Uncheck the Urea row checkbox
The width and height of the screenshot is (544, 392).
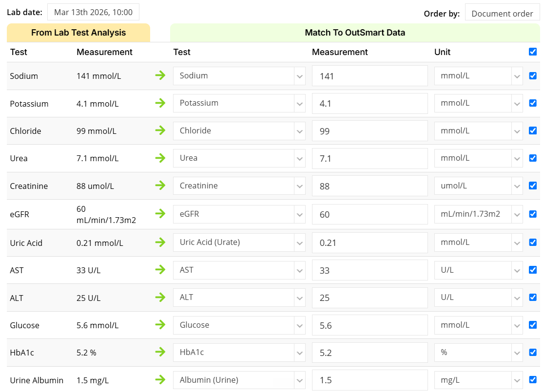click(533, 158)
